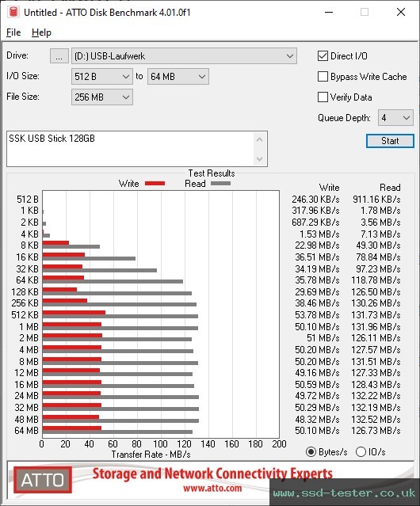
Task: Open the Queue Depth dropdown
Action: click(395, 118)
